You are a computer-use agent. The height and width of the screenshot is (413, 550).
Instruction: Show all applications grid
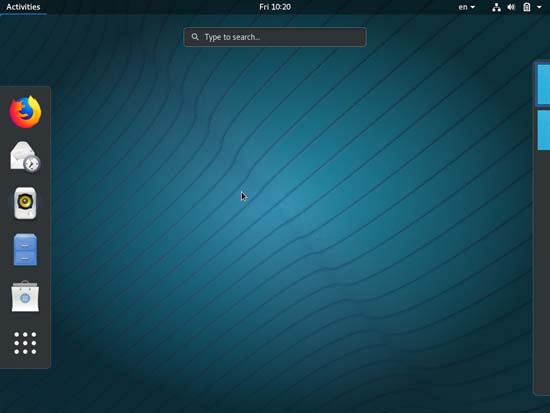point(25,343)
